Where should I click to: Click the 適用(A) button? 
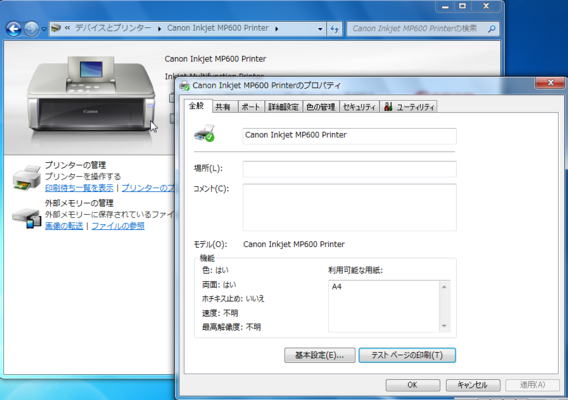pyautogui.click(x=532, y=385)
